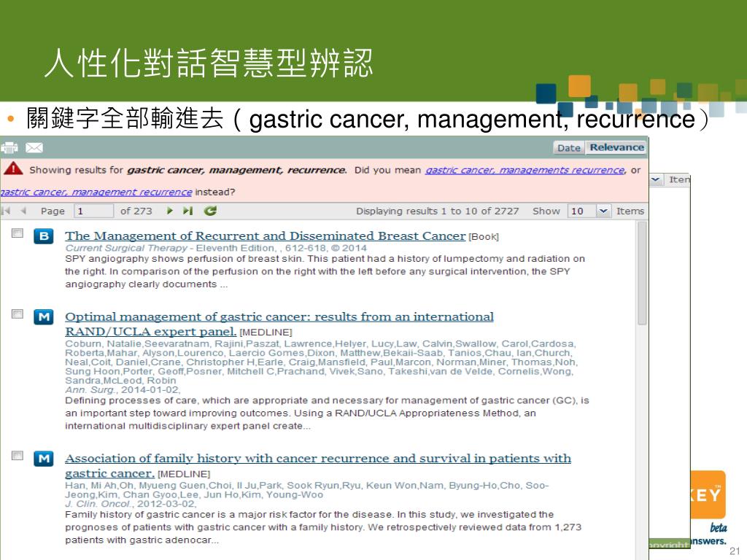Click ClinicalKey orange logo in background window

coord(708,494)
